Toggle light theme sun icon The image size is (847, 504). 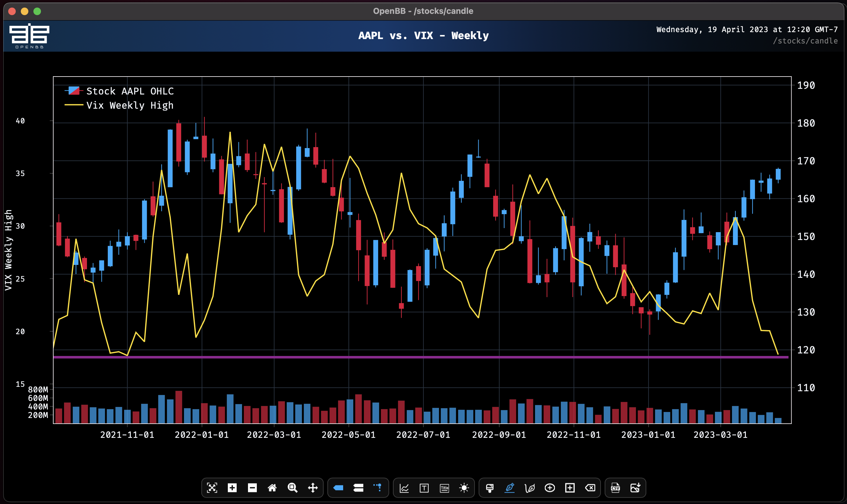click(464, 488)
